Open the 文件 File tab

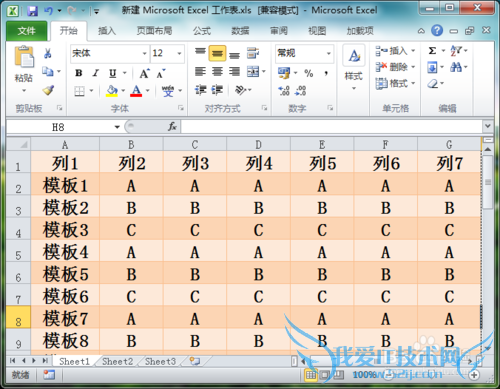27,31
